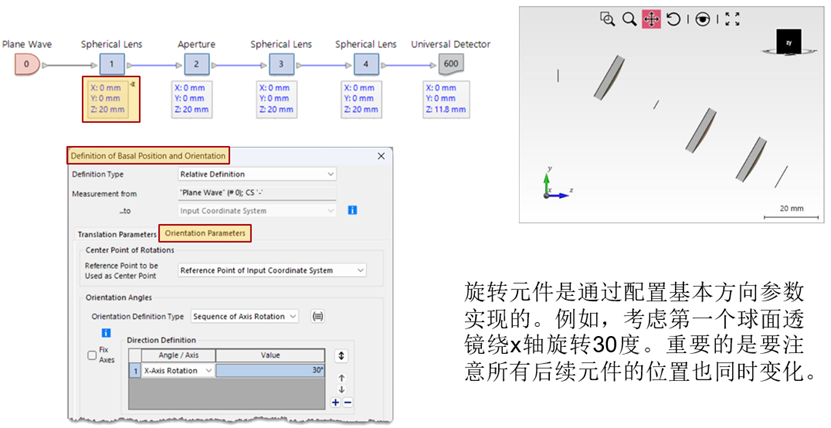Open position box under Aperture 2
The width and height of the screenshot is (831, 428).
point(192,99)
